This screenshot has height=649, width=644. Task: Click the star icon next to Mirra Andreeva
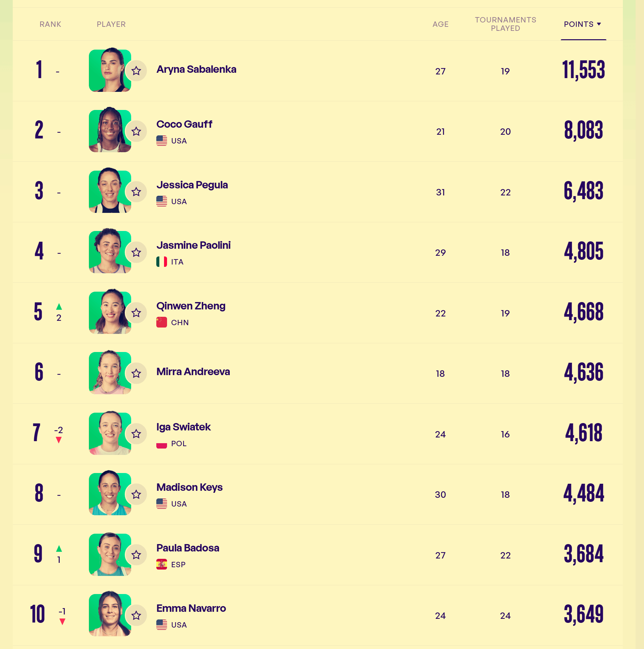click(136, 373)
